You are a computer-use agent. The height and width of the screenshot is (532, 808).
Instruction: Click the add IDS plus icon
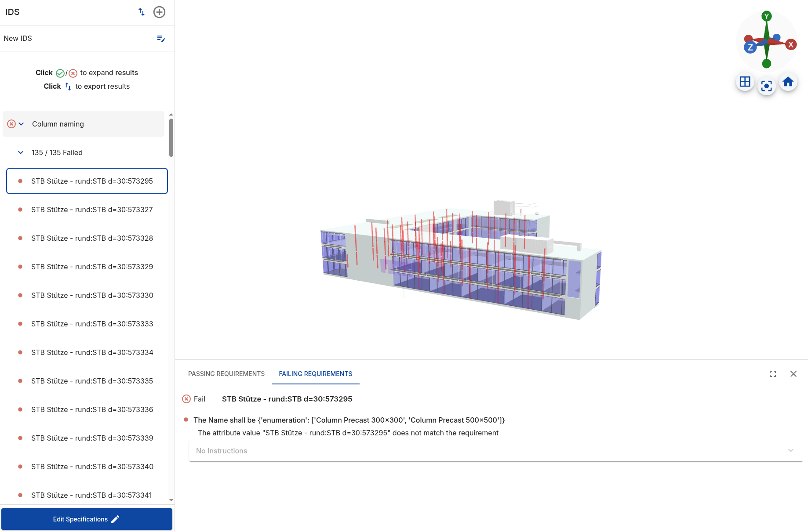point(159,12)
